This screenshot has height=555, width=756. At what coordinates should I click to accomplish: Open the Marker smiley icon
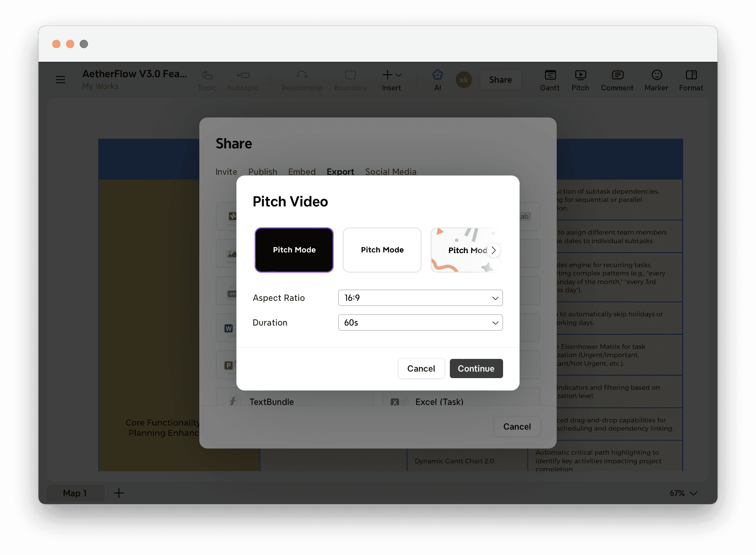point(656,75)
